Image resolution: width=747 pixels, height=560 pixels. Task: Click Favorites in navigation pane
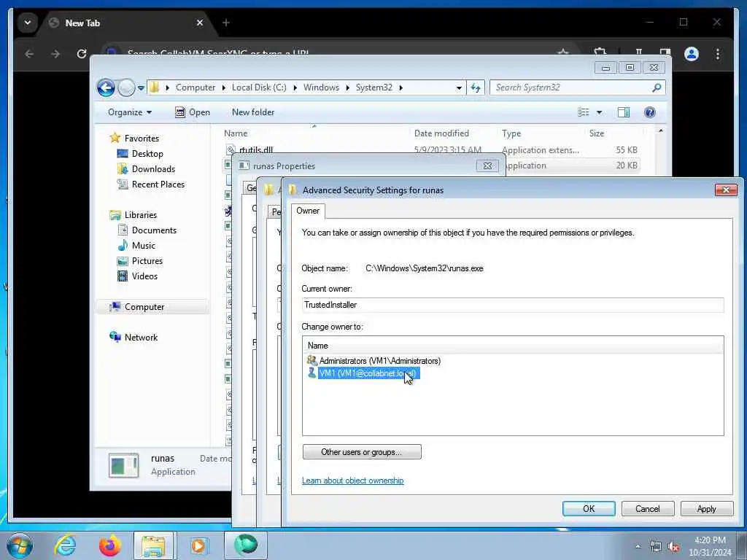(142, 138)
